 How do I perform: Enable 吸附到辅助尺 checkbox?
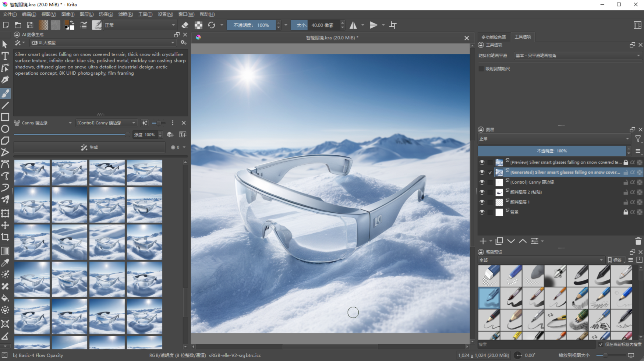pyautogui.click(x=481, y=69)
